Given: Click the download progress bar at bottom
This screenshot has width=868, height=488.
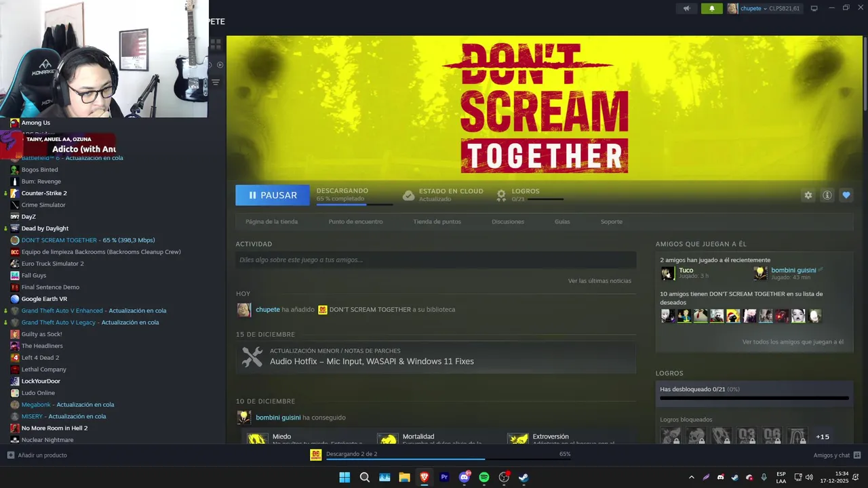Looking at the screenshot, I should [448, 460].
